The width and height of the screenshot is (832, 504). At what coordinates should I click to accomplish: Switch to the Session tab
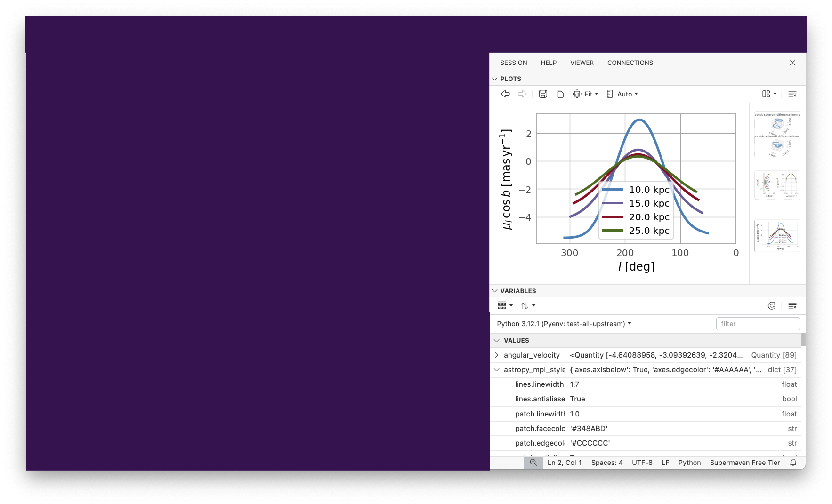pyautogui.click(x=513, y=63)
